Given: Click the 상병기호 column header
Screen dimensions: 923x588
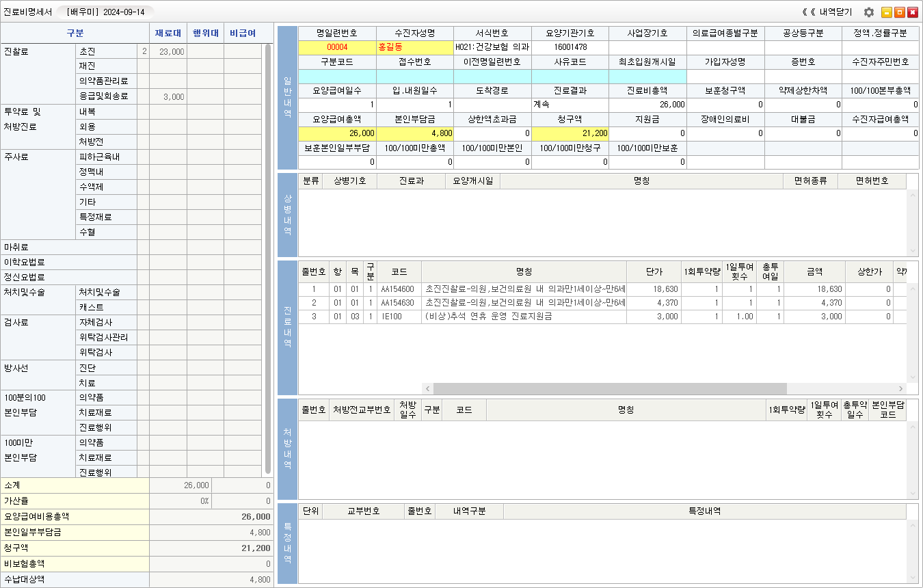Looking at the screenshot, I should click(x=349, y=181).
